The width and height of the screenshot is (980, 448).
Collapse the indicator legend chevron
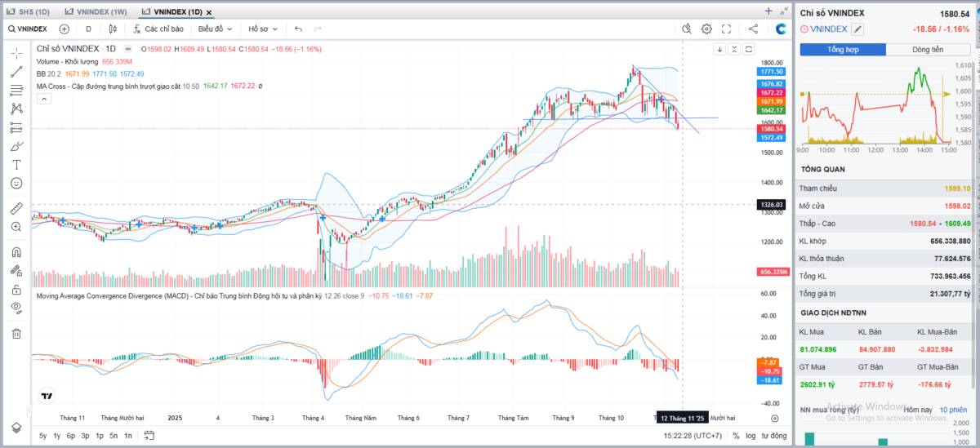click(x=44, y=99)
